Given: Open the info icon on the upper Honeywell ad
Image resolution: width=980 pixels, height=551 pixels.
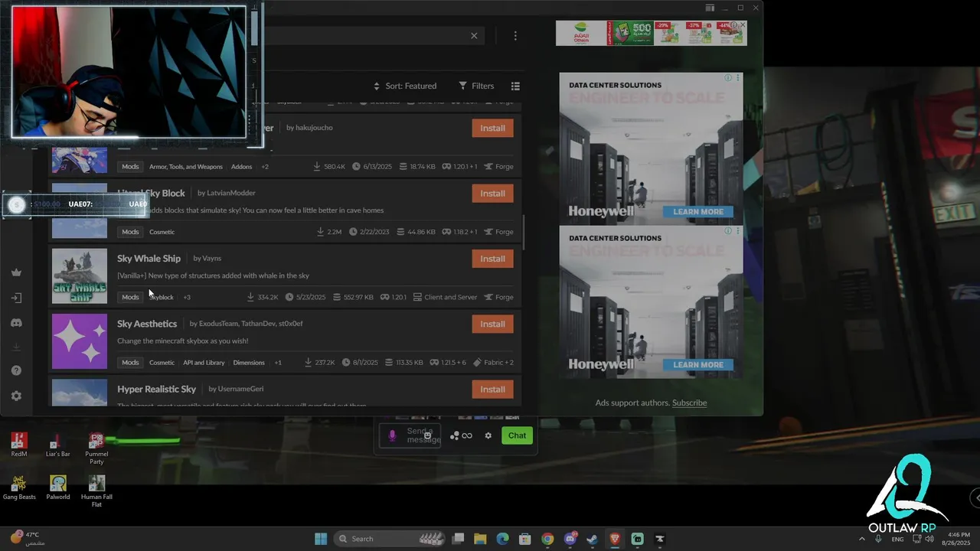Looking at the screenshot, I should [x=729, y=77].
